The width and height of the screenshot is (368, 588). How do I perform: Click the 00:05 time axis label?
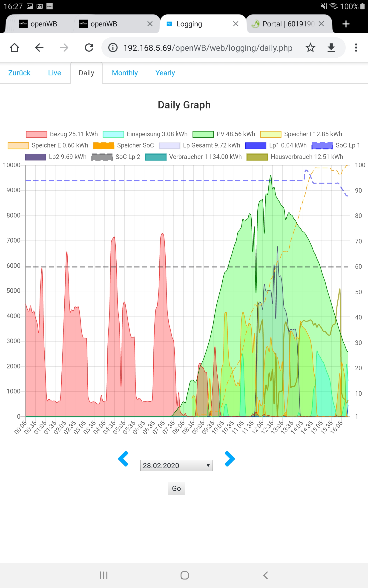[x=20, y=428]
